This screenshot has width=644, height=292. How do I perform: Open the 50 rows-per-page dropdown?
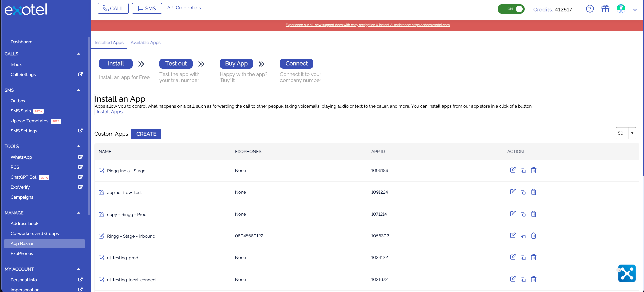626,133
